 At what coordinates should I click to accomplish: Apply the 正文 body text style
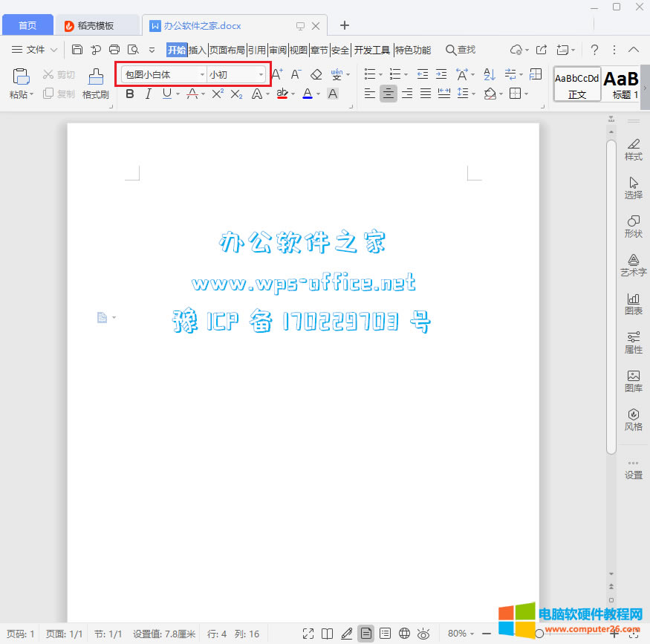point(577,84)
